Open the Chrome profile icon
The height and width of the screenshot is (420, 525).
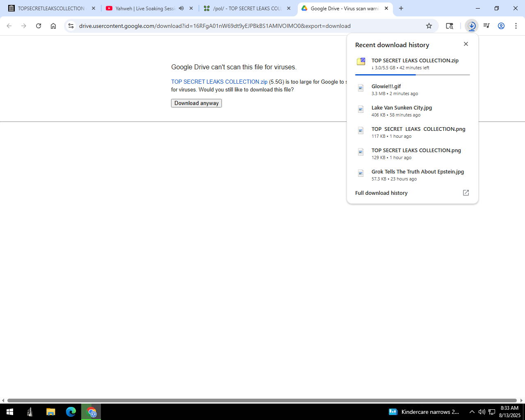click(501, 26)
